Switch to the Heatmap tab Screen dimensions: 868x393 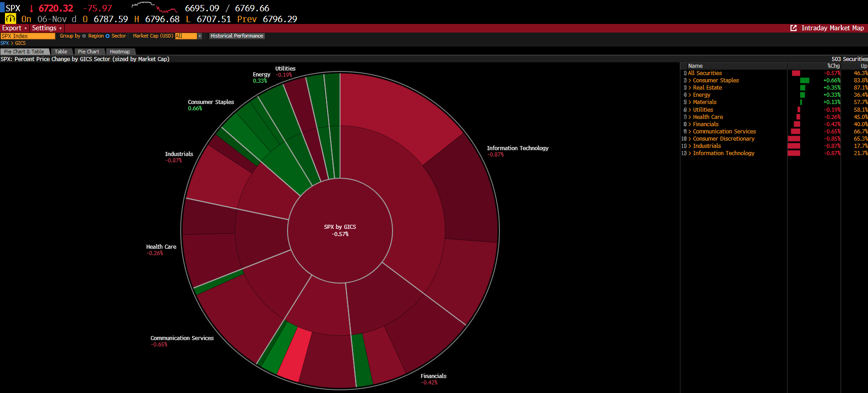(x=120, y=52)
